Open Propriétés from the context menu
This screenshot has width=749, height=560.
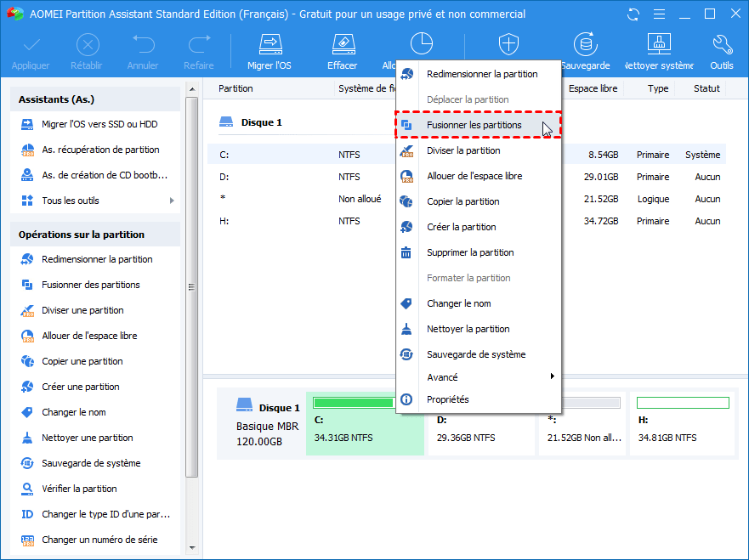[478, 399]
